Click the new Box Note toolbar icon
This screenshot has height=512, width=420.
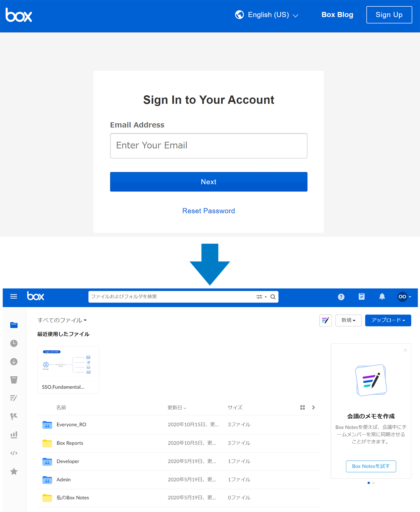point(325,321)
